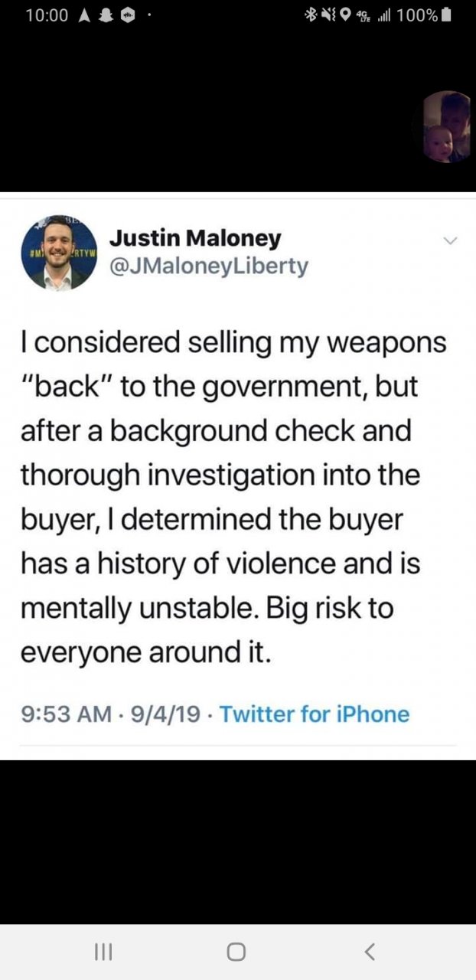Tap the Android back navigation button
The image size is (476, 980).
(x=370, y=952)
